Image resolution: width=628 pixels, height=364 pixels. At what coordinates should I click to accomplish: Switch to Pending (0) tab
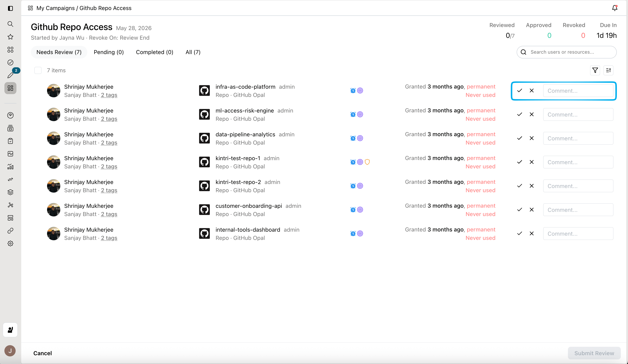109,52
